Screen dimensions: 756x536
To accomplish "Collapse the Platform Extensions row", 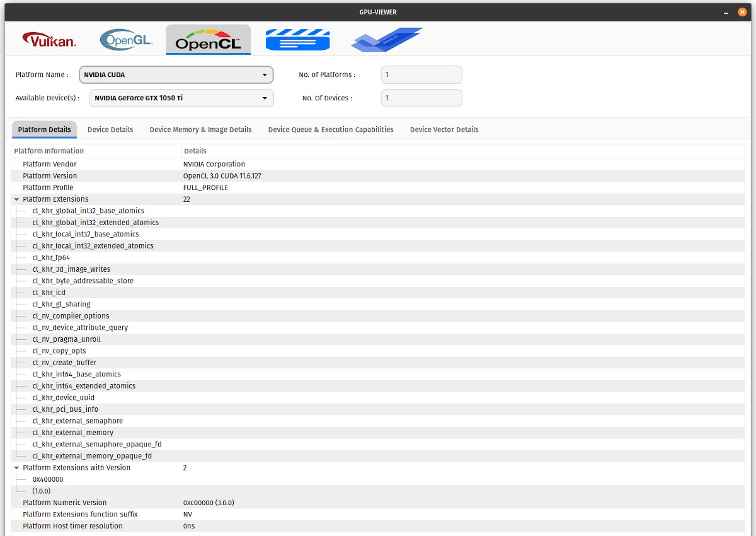I will [17, 199].
